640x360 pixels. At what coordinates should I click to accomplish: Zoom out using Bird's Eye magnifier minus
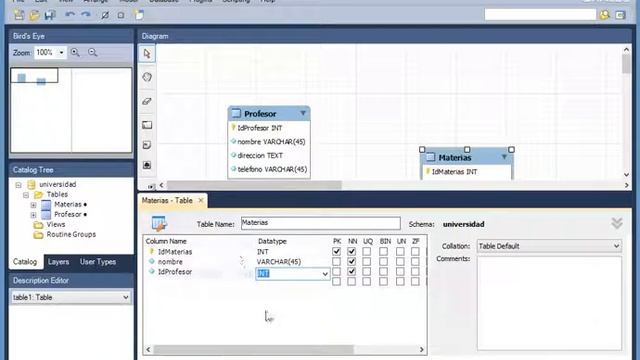coord(93,53)
